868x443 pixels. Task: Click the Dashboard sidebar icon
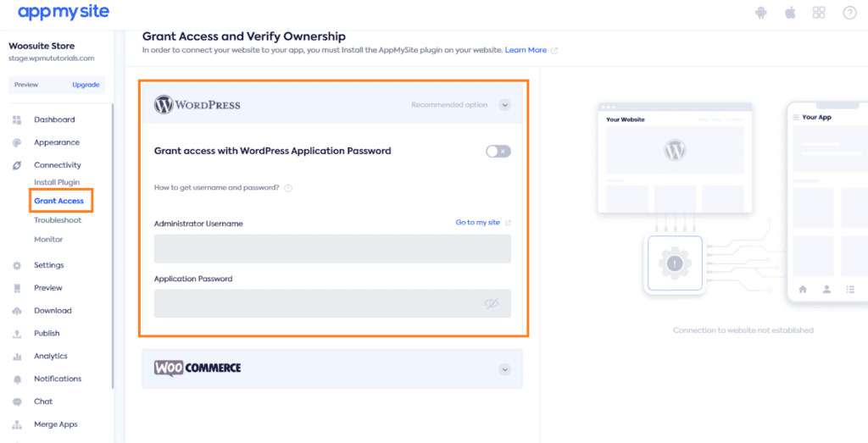(x=17, y=119)
